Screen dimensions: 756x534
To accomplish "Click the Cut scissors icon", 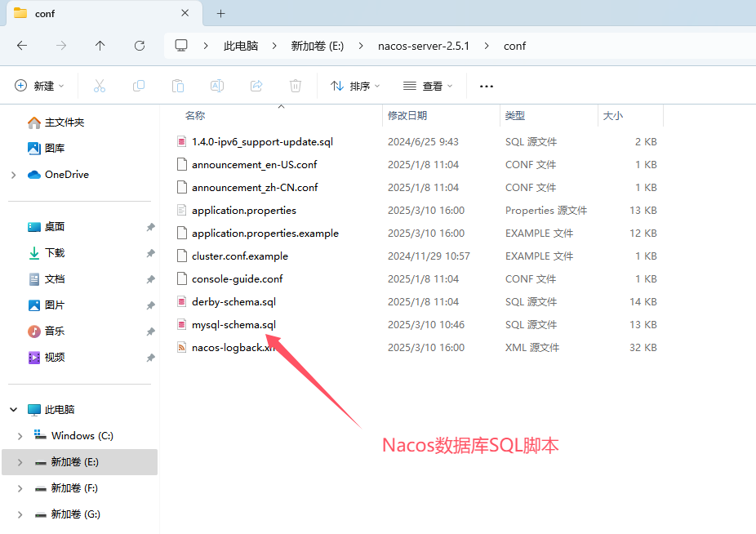I will [100, 86].
